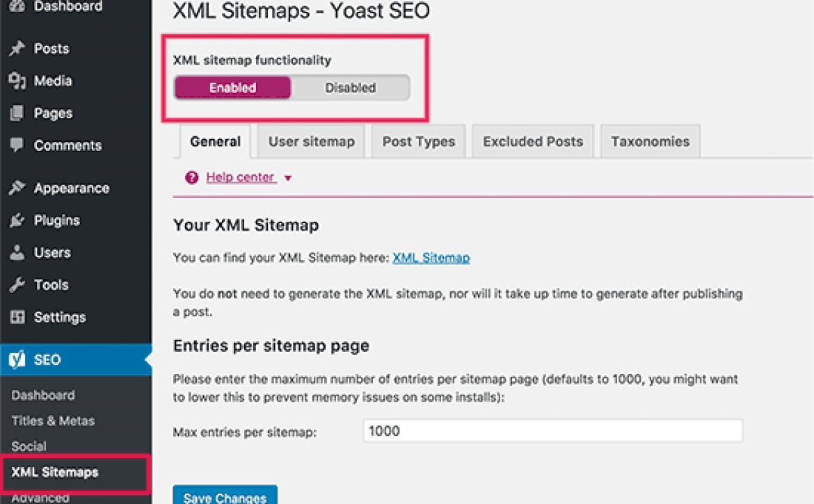Switch to the User sitemap tab
The width and height of the screenshot is (814, 504).
coord(312,142)
